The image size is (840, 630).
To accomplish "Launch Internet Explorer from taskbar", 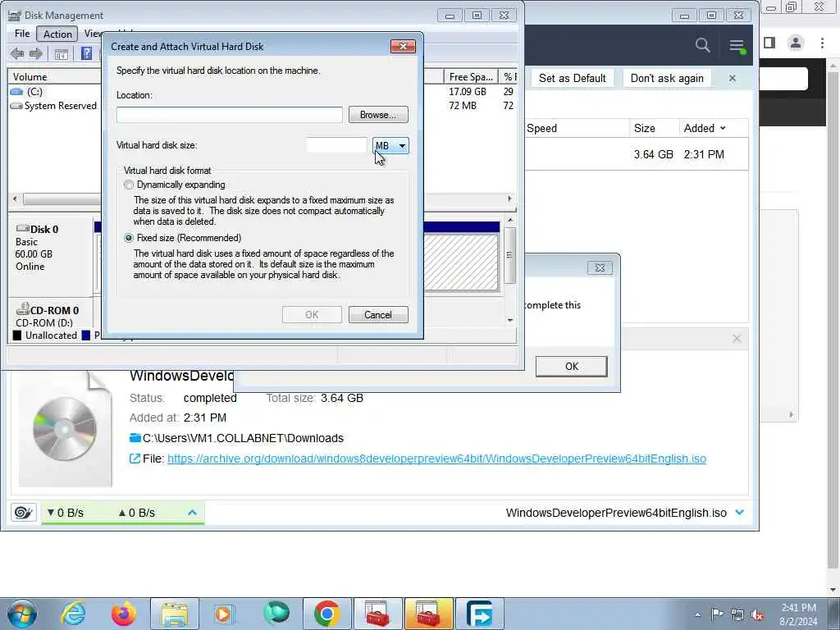I will click(x=73, y=614).
